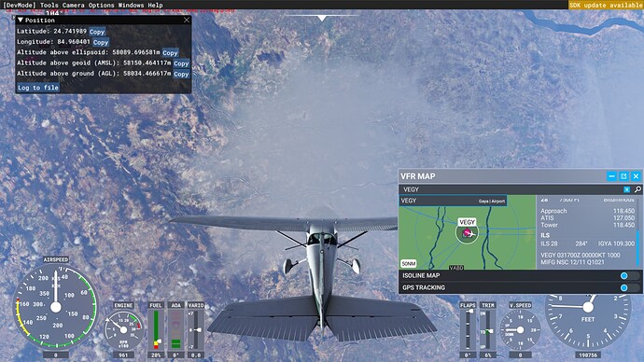Minimize the VFR MAP panel
Screen dimensions: 644x362
click(611, 176)
